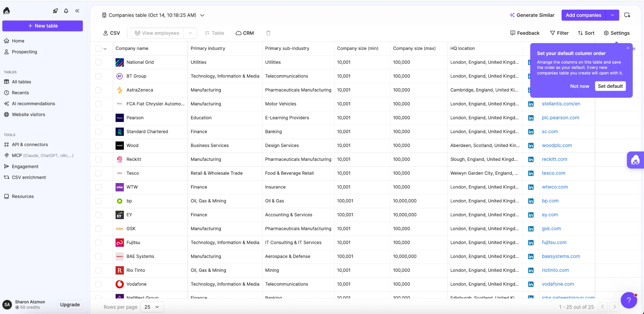
Task: Export table with CSV button
Action: click(111, 33)
